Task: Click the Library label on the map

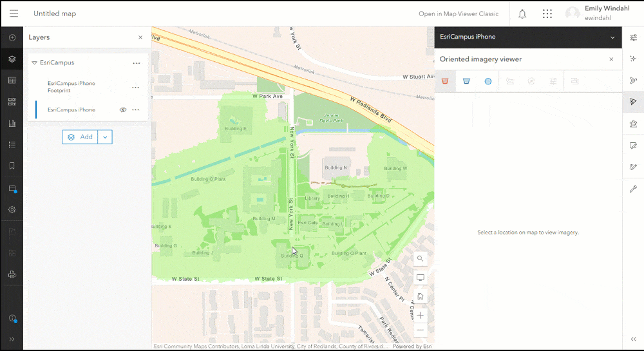Action: (312, 198)
